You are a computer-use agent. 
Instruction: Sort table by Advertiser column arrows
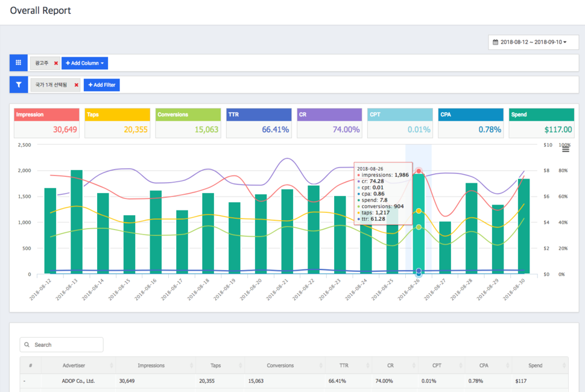(x=112, y=365)
